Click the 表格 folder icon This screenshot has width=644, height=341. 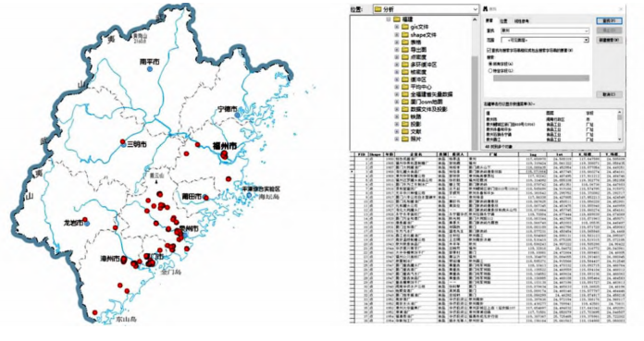[x=405, y=42]
